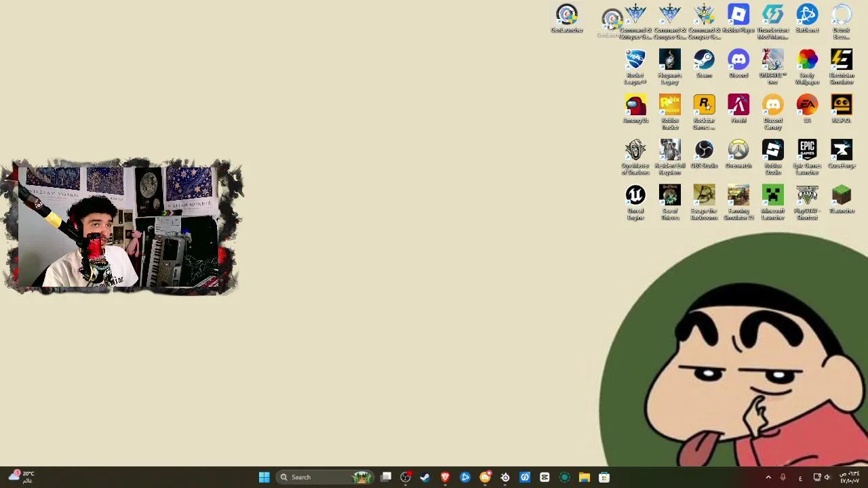Select the Styx Master of Shadows shortcut

point(635,157)
